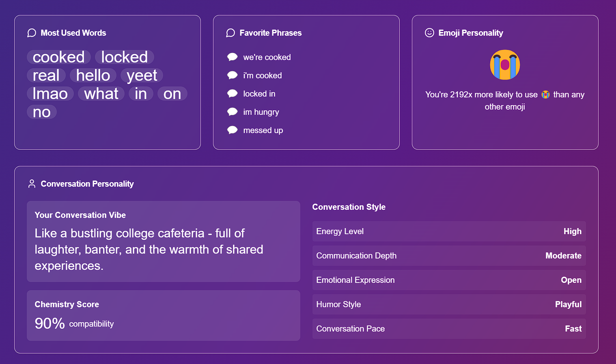The height and width of the screenshot is (364, 616).
Task: Click the small inline crying emoji
Action: pyautogui.click(x=545, y=95)
